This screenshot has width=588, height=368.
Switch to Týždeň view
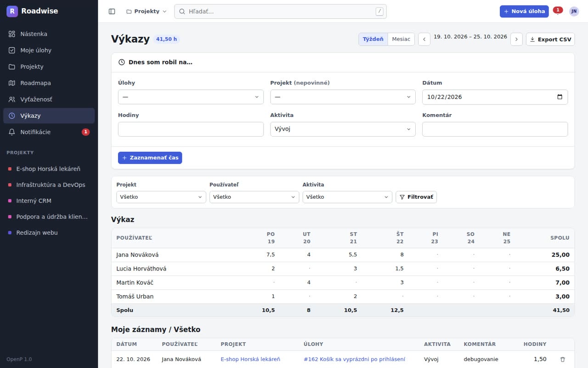coord(373,40)
